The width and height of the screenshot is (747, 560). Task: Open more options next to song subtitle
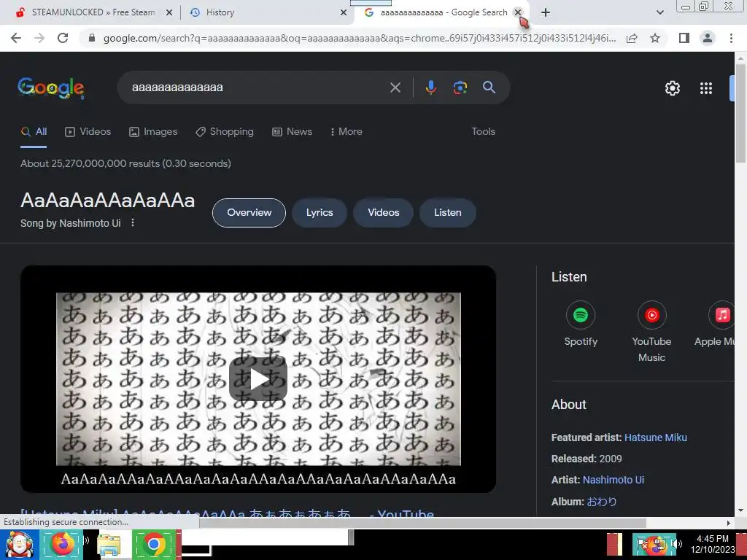(x=133, y=223)
